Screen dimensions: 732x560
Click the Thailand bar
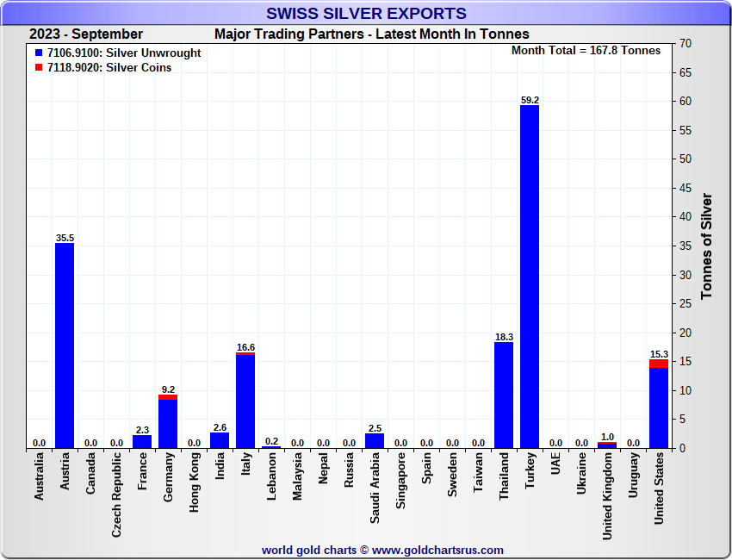504,395
